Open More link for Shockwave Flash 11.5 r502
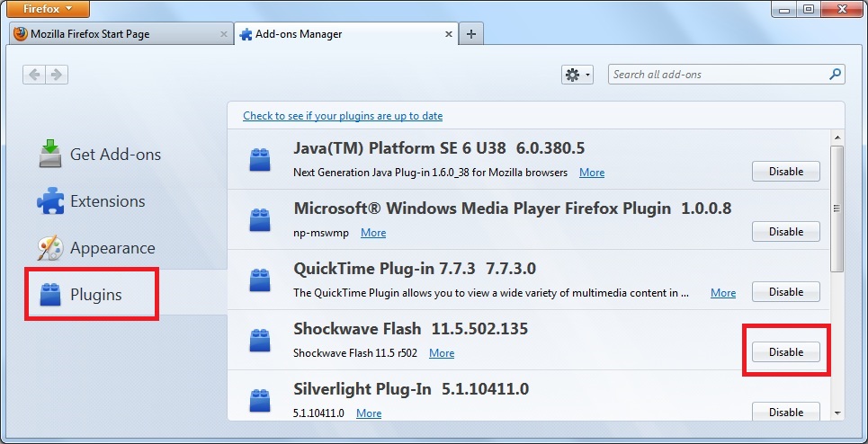Image resolution: width=868 pixels, height=444 pixels. tap(442, 353)
